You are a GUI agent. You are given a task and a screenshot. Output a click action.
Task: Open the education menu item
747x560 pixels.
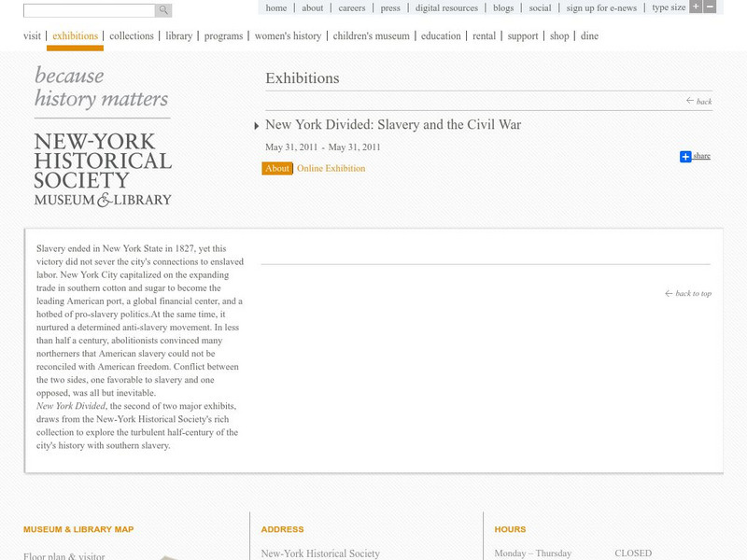441,35
